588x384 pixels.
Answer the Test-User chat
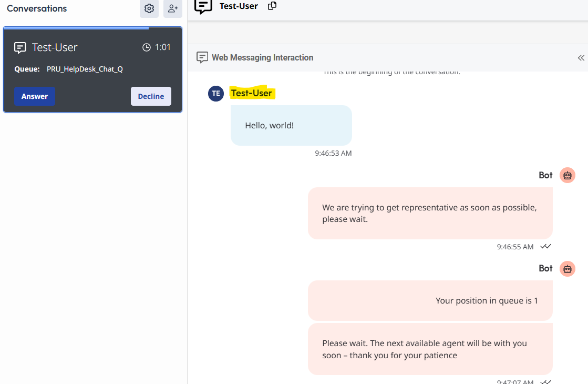35,96
